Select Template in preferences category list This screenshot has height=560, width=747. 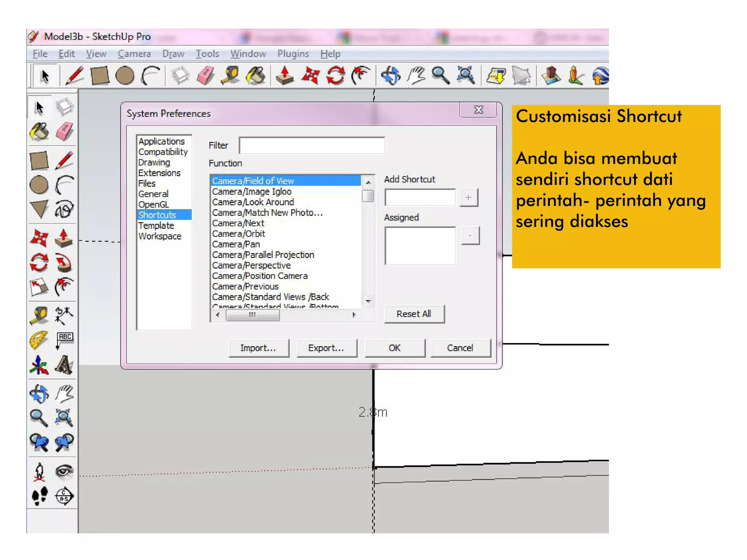[x=156, y=226]
